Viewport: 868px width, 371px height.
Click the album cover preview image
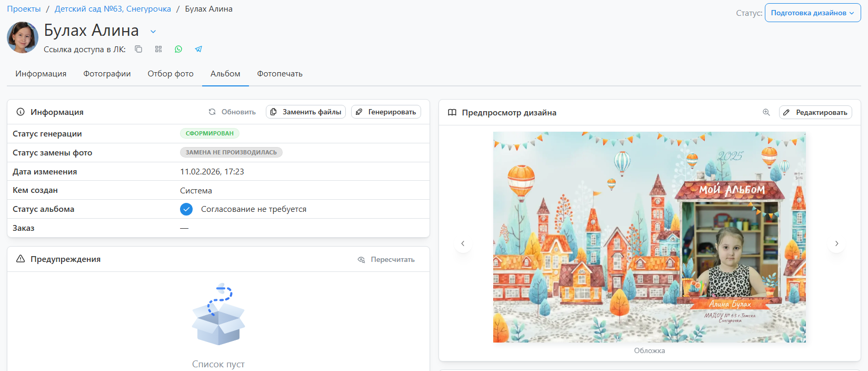[x=649, y=237]
